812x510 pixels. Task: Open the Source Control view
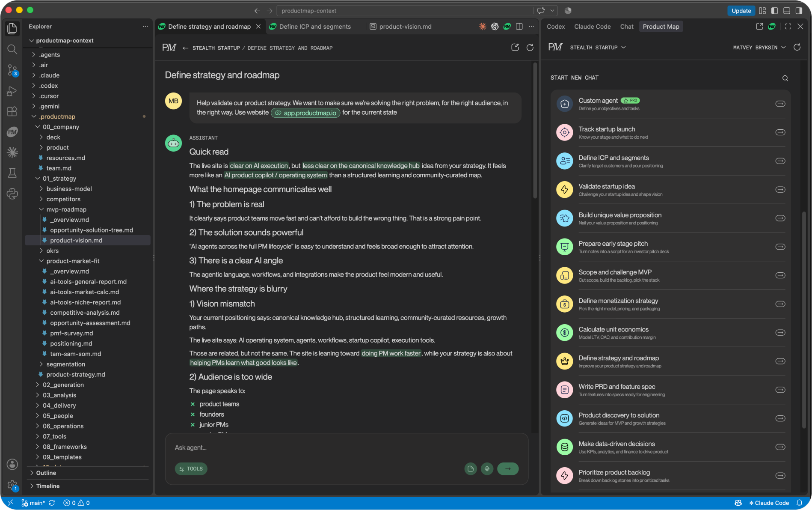tap(12, 70)
